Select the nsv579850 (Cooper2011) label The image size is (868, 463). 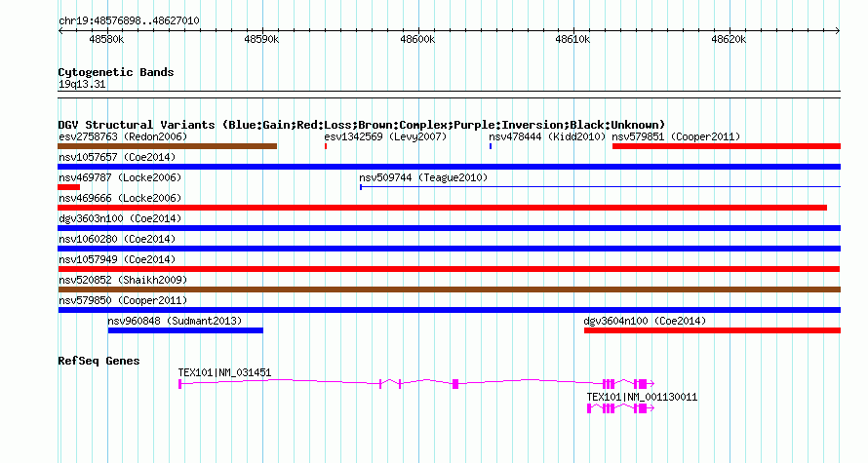pyautogui.click(x=123, y=300)
